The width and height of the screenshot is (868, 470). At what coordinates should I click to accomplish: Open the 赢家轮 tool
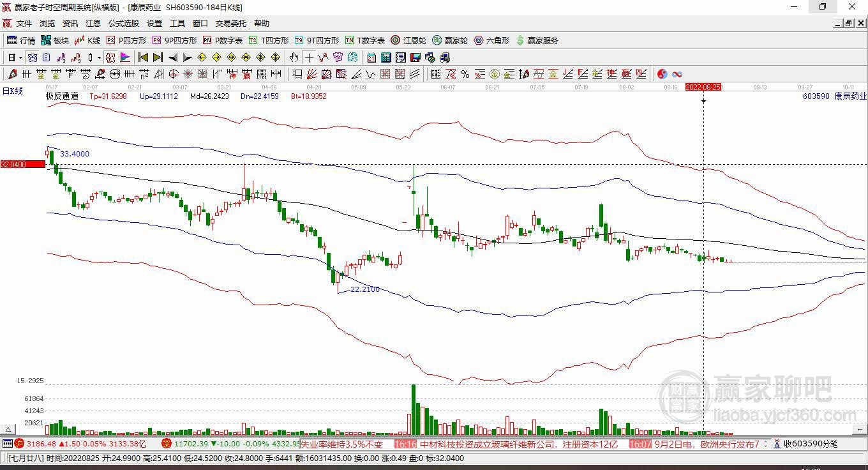pyautogui.click(x=450, y=40)
